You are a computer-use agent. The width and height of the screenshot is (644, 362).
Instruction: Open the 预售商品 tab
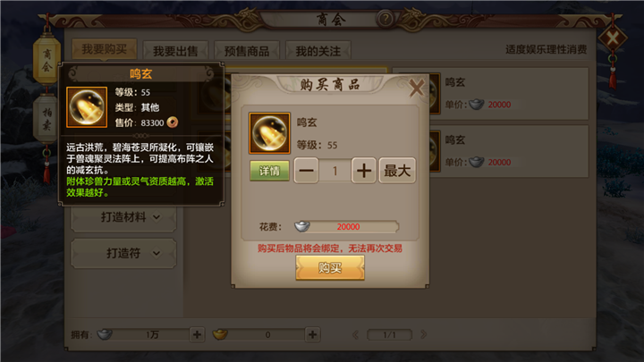coord(247,51)
